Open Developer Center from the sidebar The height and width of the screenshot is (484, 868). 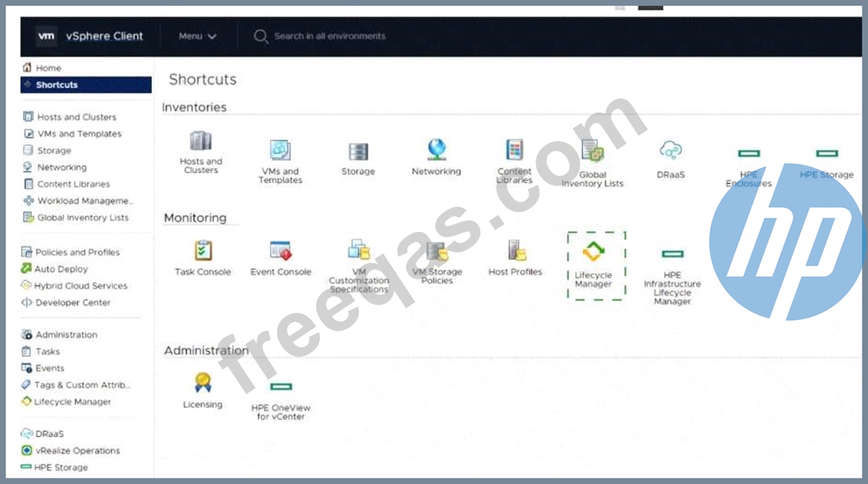[x=73, y=302]
